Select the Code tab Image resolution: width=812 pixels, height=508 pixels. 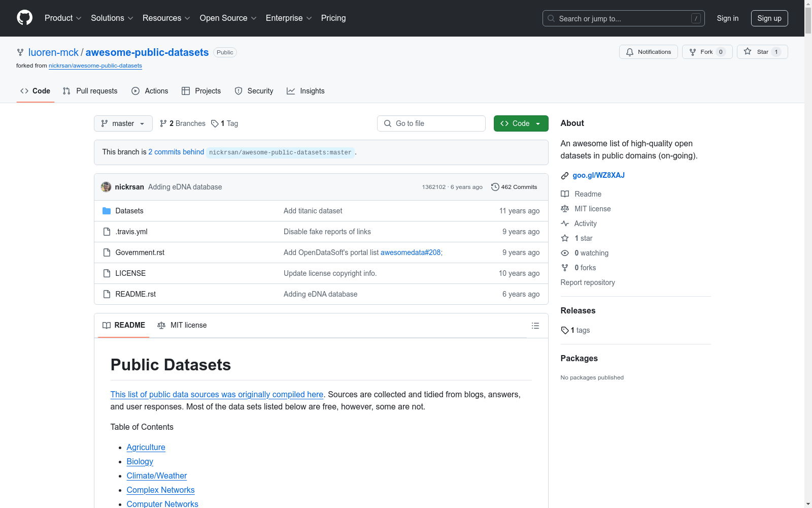pyautogui.click(x=36, y=91)
